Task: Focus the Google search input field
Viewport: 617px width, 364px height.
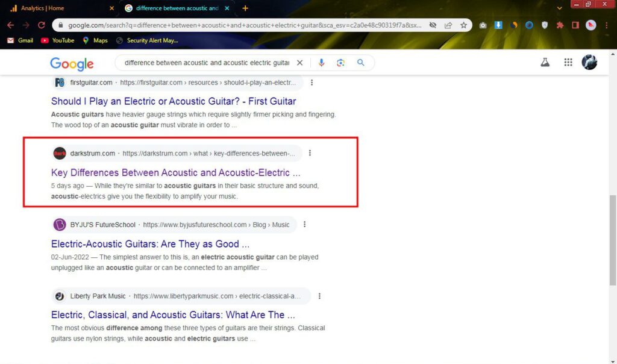Action: (207, 63)
